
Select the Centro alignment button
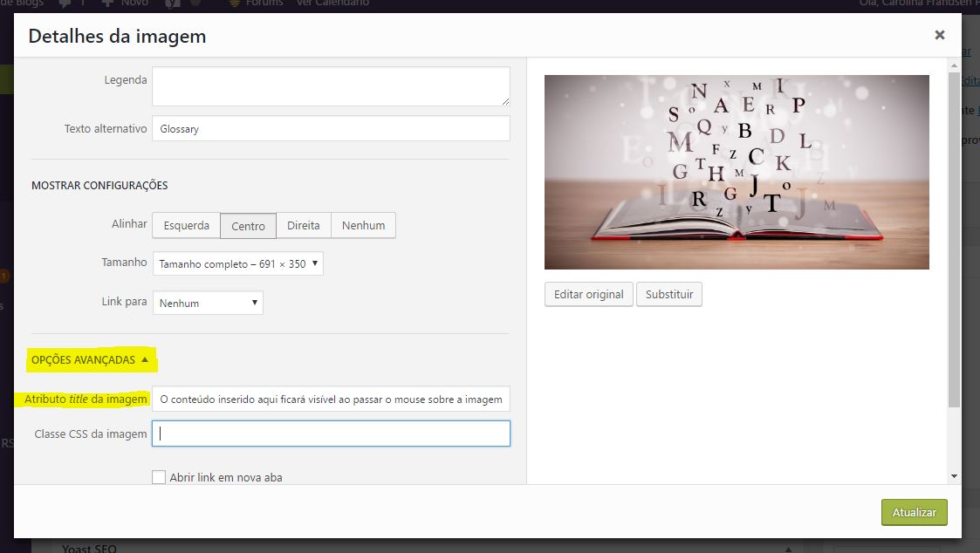[248, 226]
